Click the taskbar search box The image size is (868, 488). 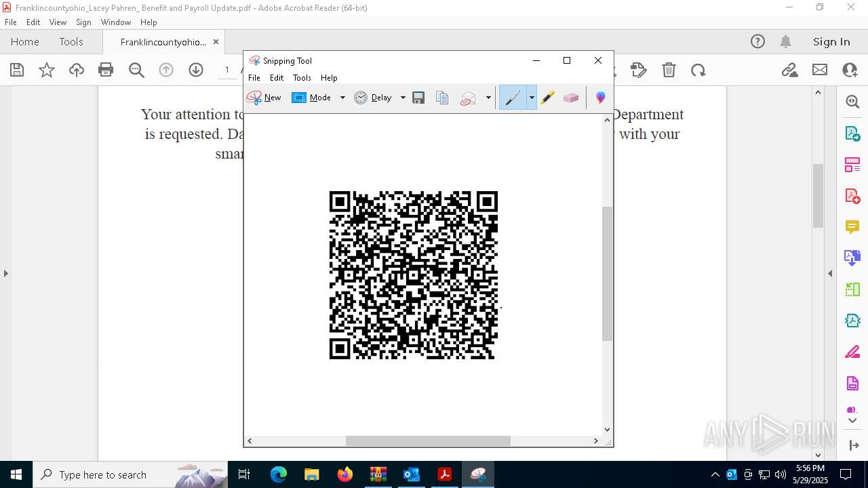(130, 474)
